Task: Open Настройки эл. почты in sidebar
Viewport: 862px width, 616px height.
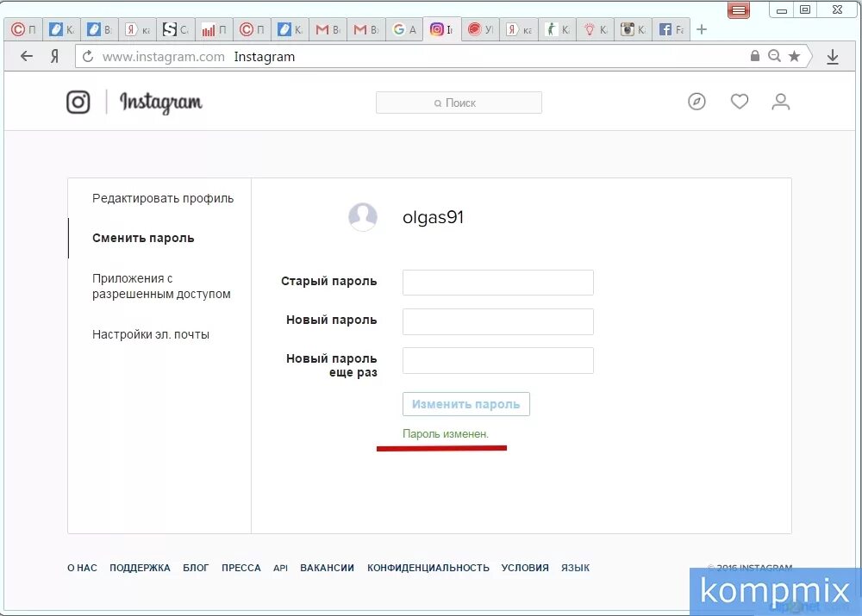Action: [151, 334]
